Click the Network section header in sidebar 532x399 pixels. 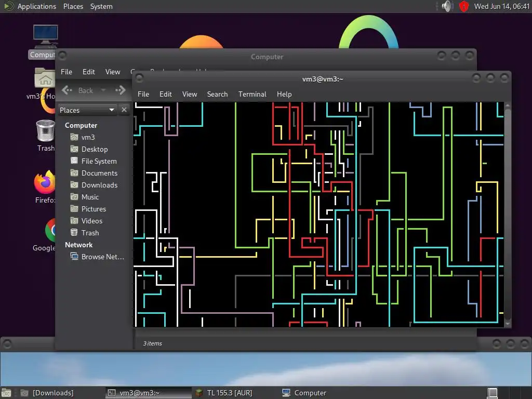pyautogui.click(x=79, y=245)
